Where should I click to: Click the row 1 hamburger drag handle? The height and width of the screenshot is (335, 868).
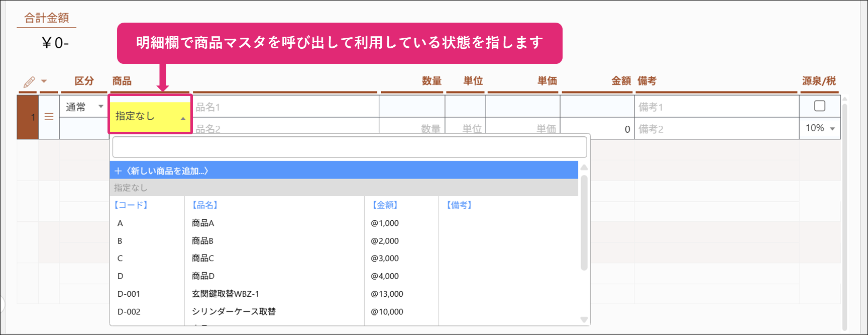(x=49, y=117)
